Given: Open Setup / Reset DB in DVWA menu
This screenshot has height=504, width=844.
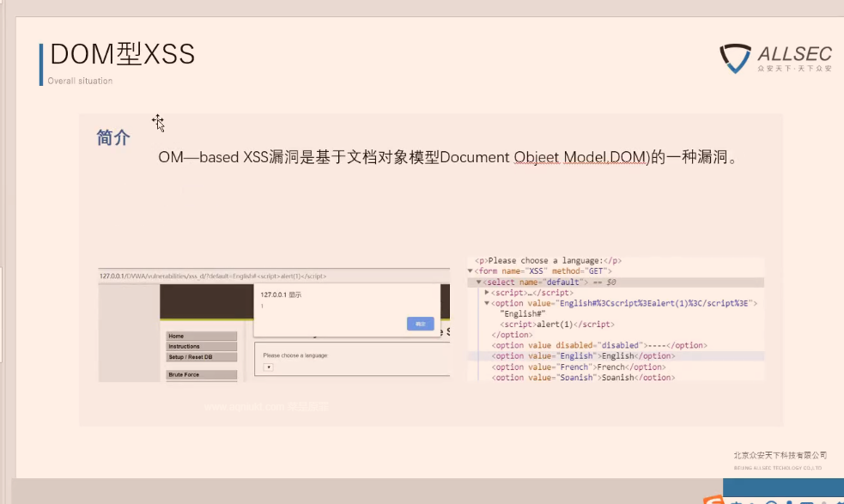Looking at the screenshot, I should [x=201, y=357].
